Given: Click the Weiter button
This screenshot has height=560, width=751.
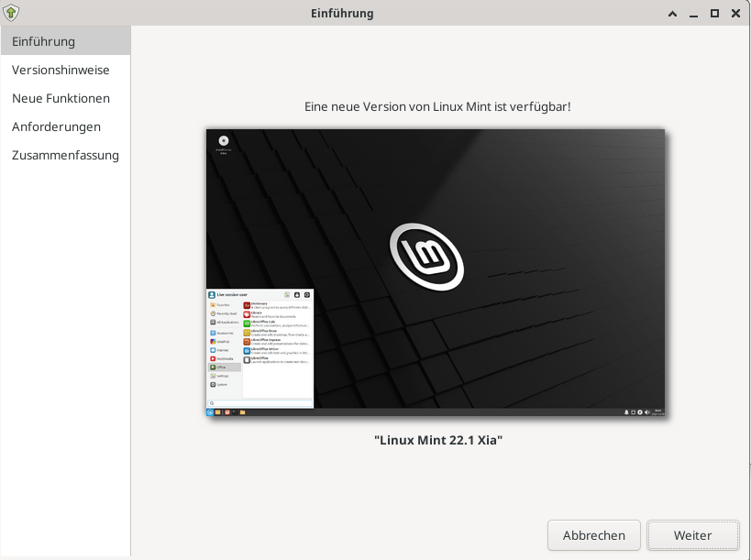Looking at the screenshot, I should [692, 535].
